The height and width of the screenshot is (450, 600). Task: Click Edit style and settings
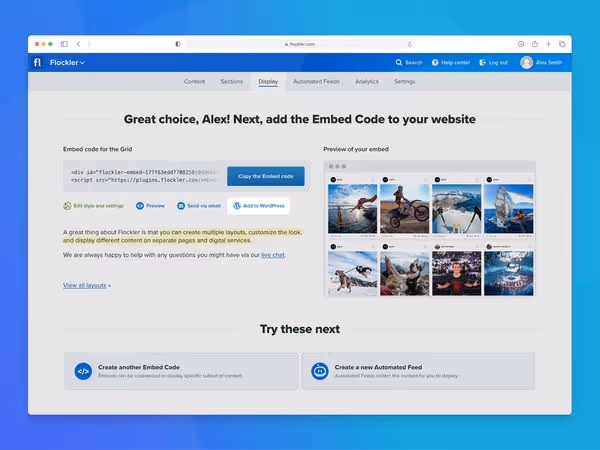click(x=93, y=206)
